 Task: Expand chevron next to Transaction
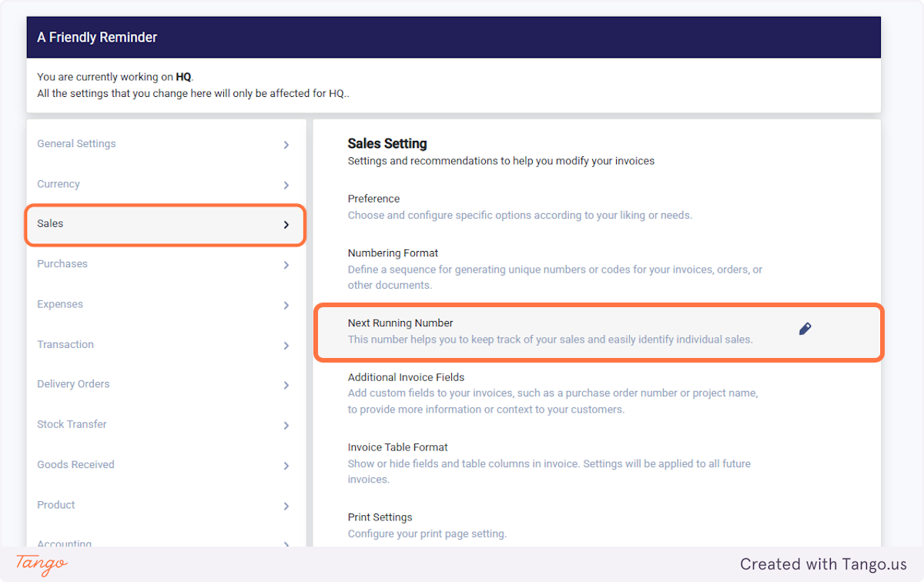[x=286, y=345]
